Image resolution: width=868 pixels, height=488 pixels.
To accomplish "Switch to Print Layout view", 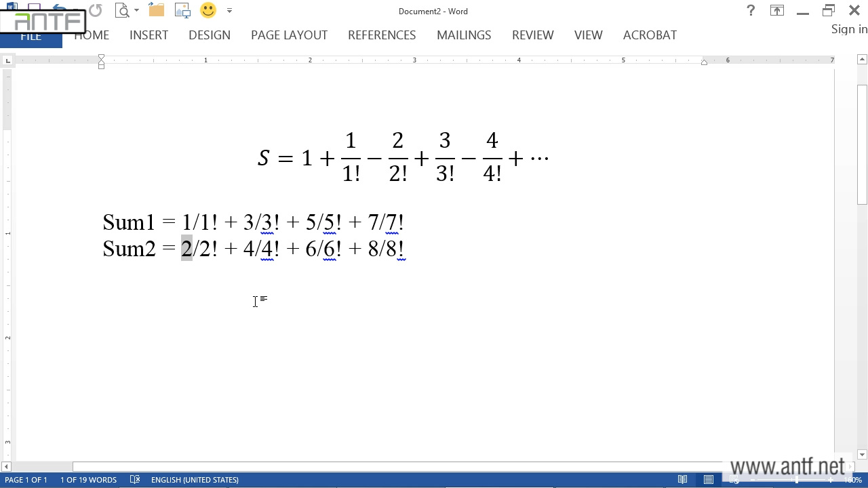I will 709,480.
